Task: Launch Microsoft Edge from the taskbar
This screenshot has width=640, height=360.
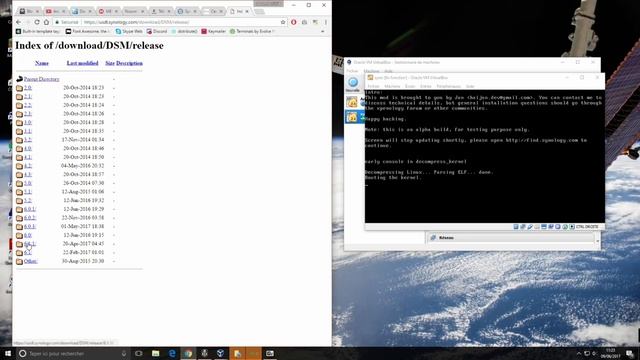Action: pyautogui.click(x=172, y=353)
